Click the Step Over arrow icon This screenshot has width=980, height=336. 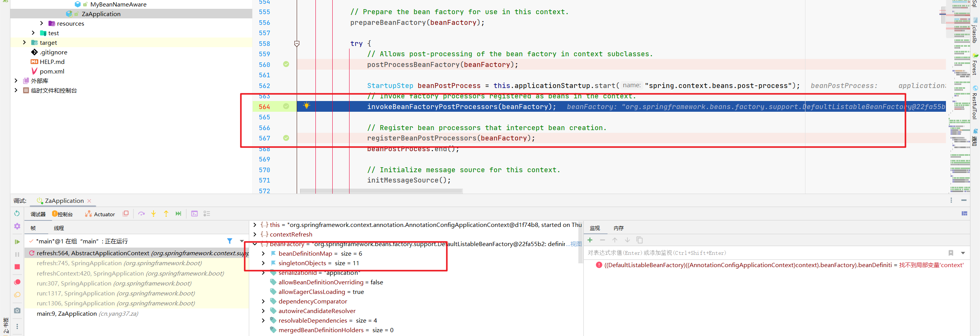click(x=141, y=214)
